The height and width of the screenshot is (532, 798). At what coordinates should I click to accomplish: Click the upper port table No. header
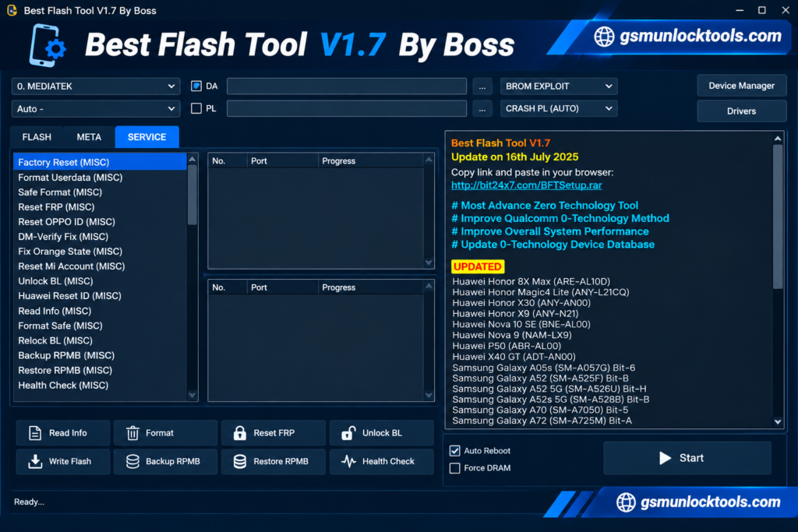228,160
